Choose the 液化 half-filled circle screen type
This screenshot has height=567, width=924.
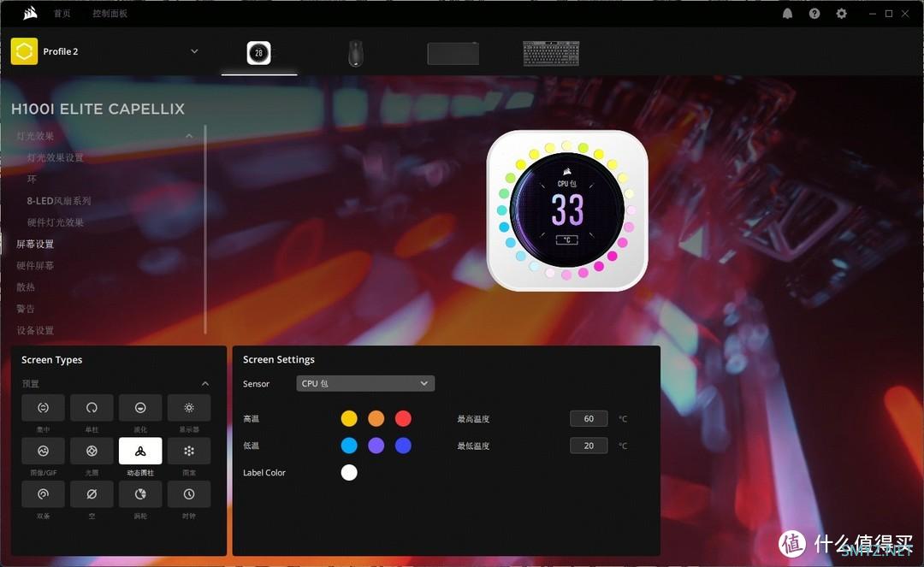click(x=140, y=408)
